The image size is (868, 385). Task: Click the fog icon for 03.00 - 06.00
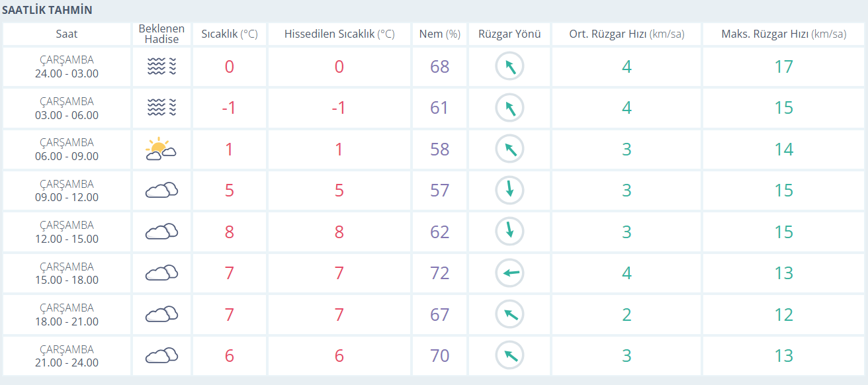[161, 108]
